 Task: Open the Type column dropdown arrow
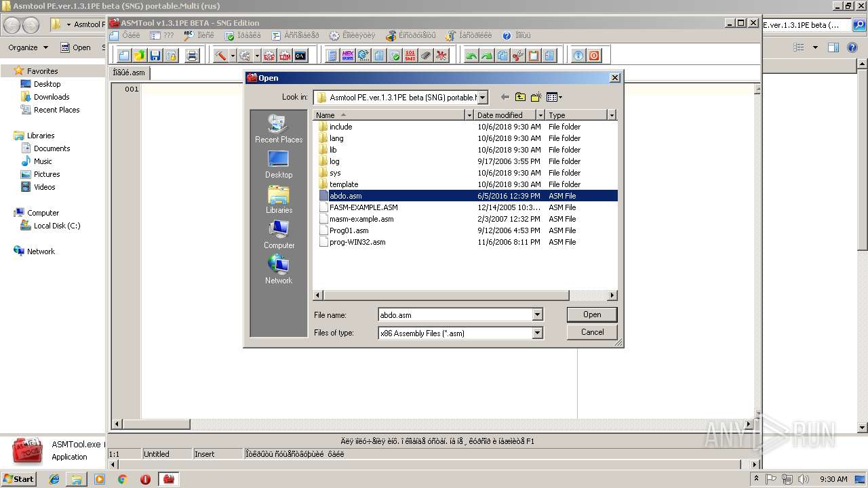coord(612,115)
